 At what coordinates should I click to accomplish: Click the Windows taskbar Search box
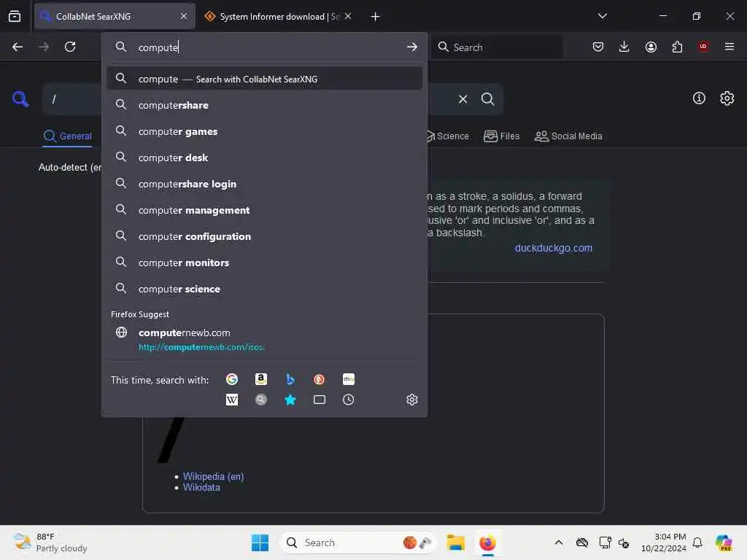pos(358,542)
